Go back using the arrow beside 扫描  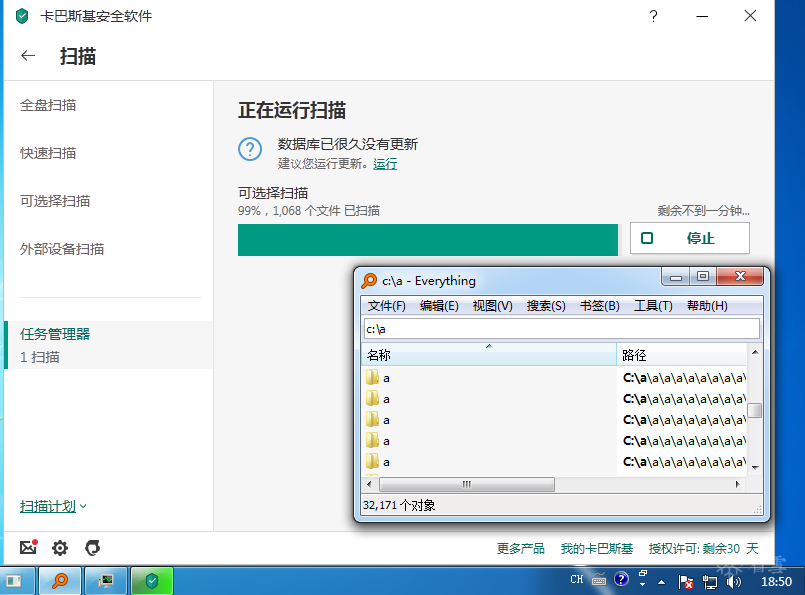(28, 55)
